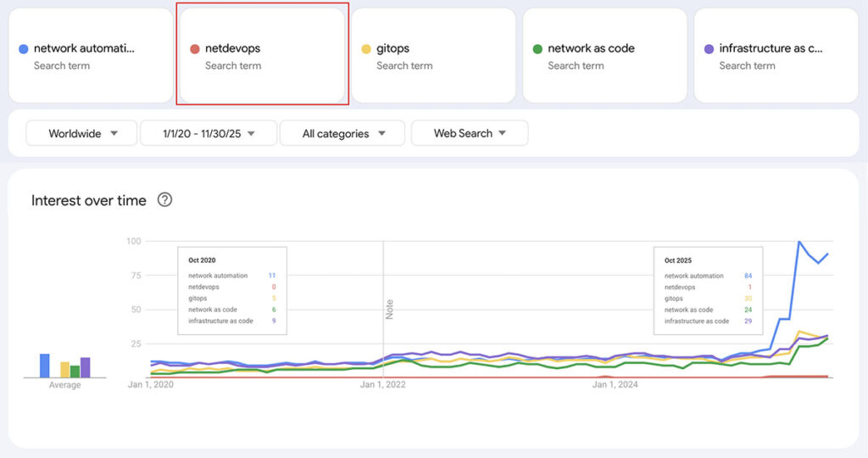The image size is (868, 458).
Task: Click network as code row in Oct 2025 tooltip
Action: 708,310
